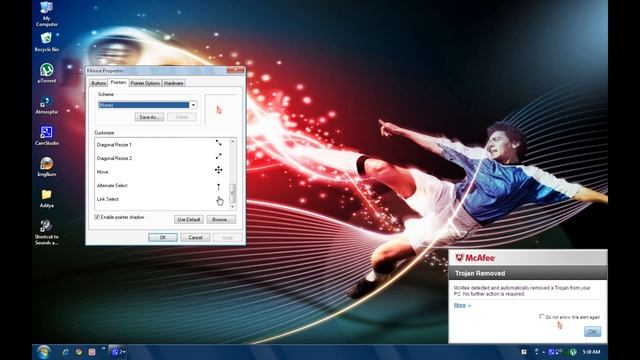Expand the quick launch overflow chevron
The image size is (640, 360).
tap(103, 349)
